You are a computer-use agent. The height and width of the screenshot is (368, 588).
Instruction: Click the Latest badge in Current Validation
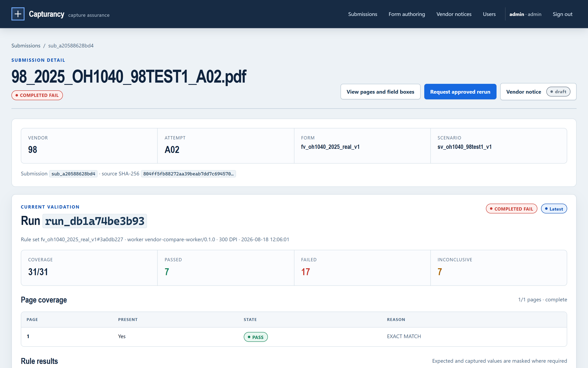coord(554,209)
